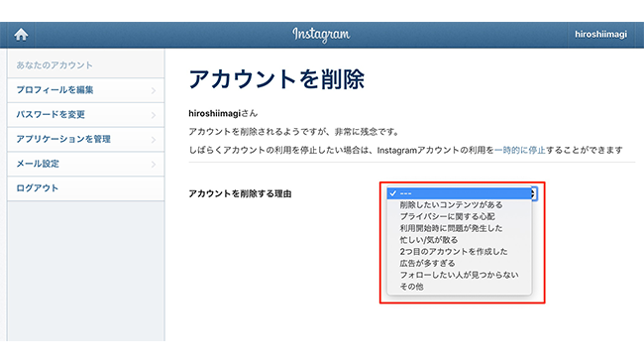Open アプリケーションを管理 in sidebar
Image resolution: width=644 pixels, height=363 pixels.
(x=86, y=140)
